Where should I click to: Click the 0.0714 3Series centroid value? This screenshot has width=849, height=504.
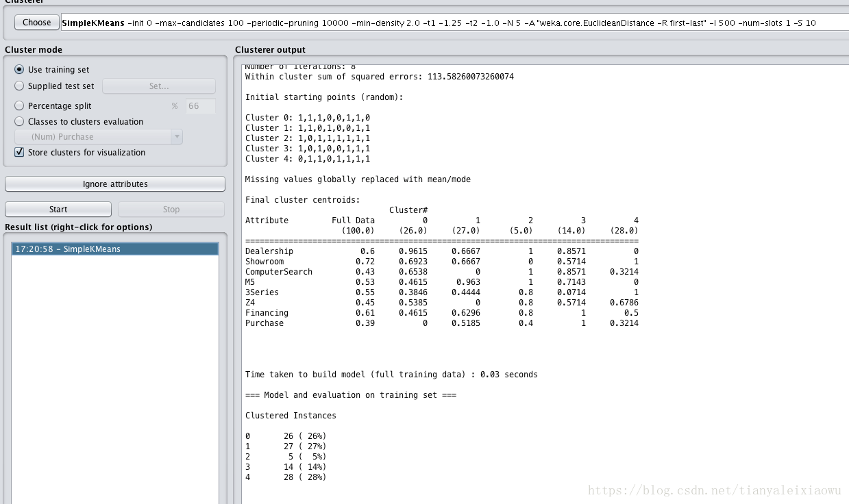point(571,292)
